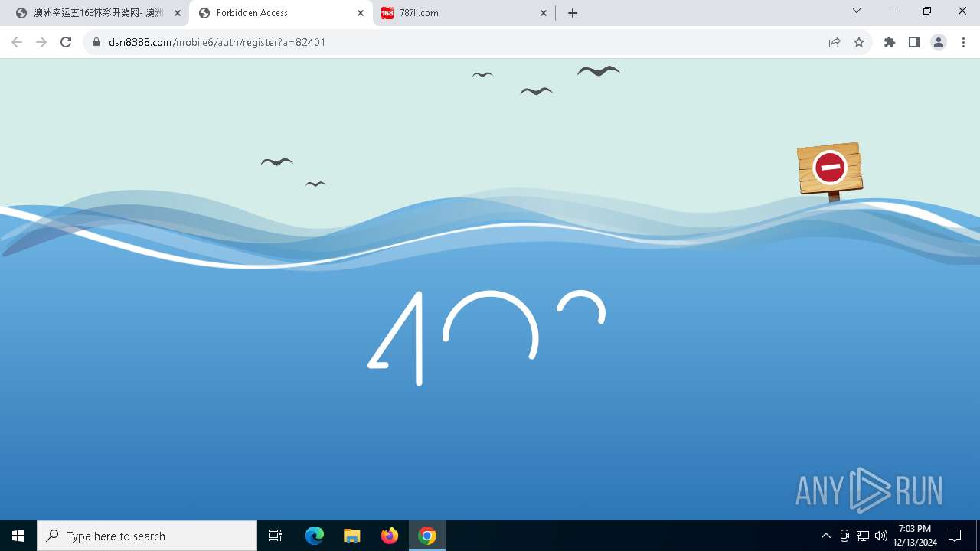Open Windows notification center

[955, 536]
